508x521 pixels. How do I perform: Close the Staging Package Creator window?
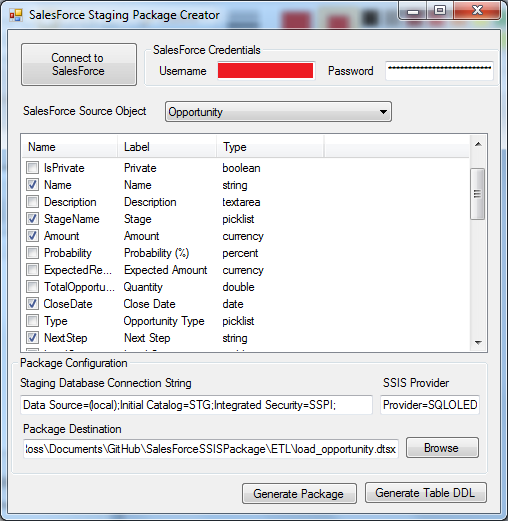[x=477, y=11]
